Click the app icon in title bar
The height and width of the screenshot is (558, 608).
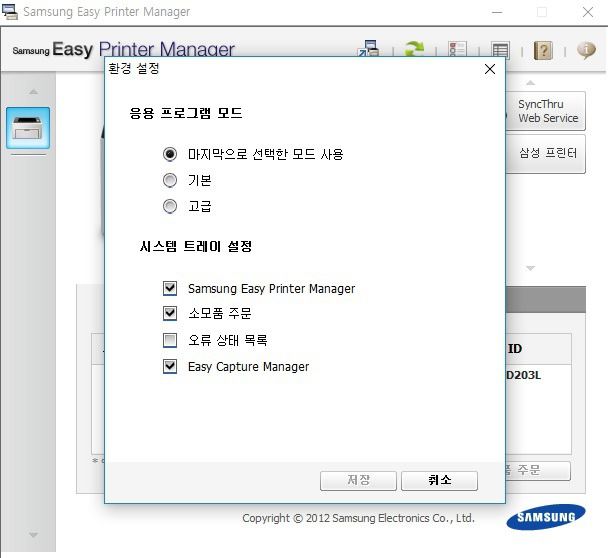[10, 12]
